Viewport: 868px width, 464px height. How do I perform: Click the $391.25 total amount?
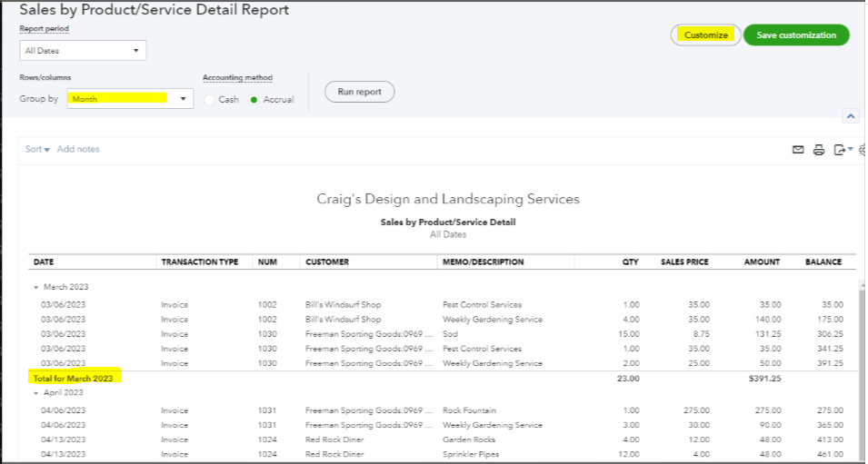[x=764, y=379]
